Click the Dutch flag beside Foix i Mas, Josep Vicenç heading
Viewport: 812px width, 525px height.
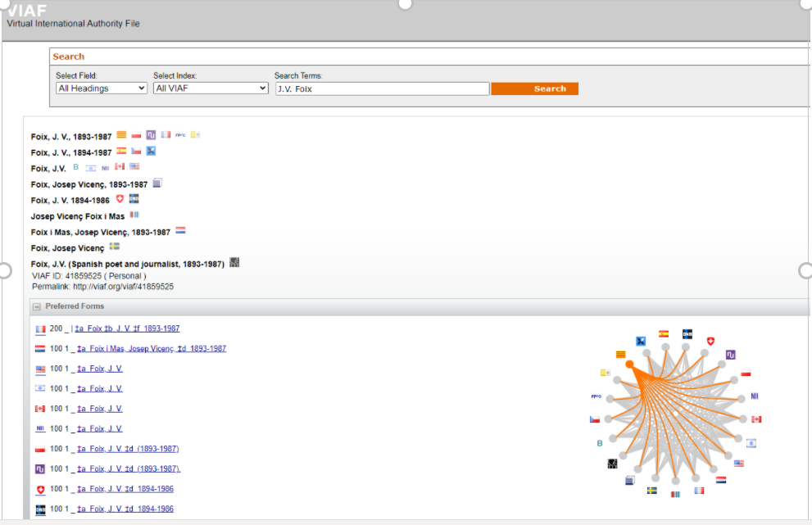point(180,230)
